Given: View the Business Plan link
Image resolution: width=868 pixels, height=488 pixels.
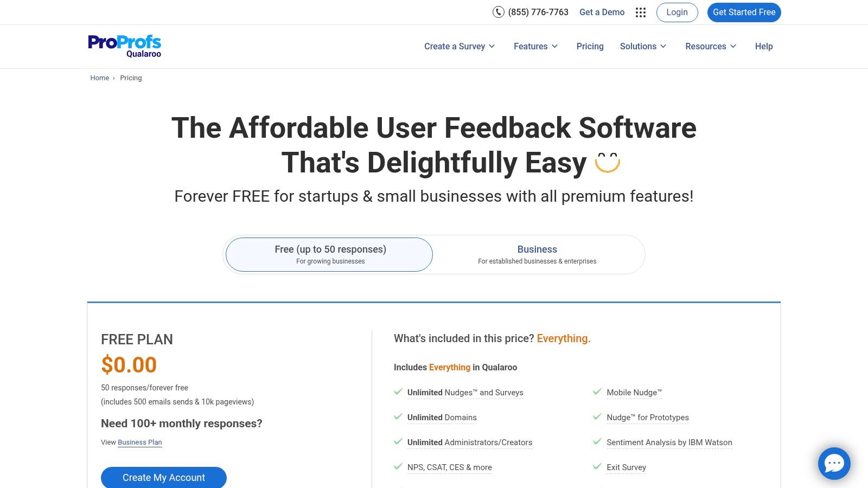Looking at the screenshot, I should click(139, 442).
